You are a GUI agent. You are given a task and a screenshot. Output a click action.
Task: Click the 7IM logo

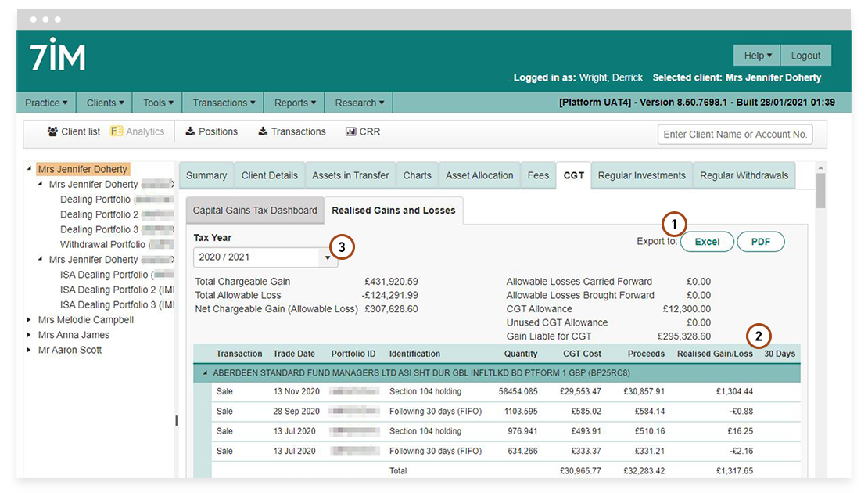click(x=58, y=54)
